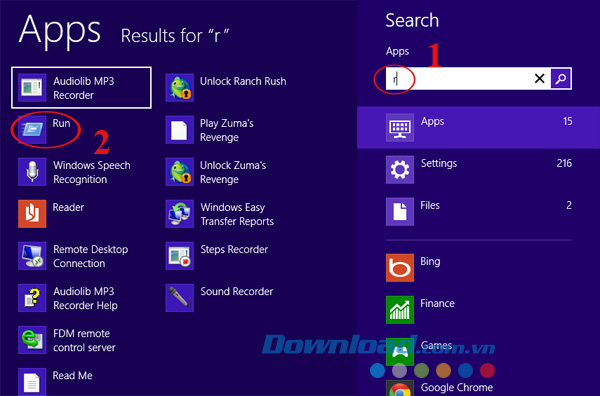600x396 pixels.
Task: Click "Sound Recorder" text label
Action: [x=237, y=292]
